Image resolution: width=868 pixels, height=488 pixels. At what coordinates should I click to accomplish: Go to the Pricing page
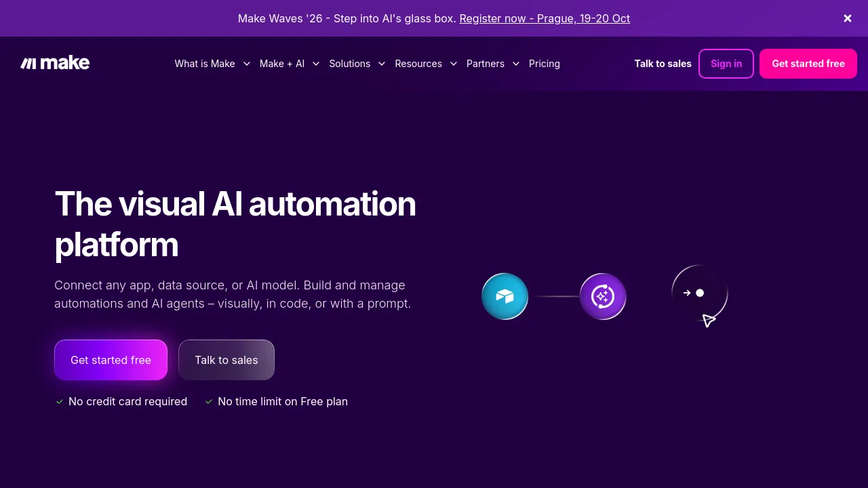point(545,64)
